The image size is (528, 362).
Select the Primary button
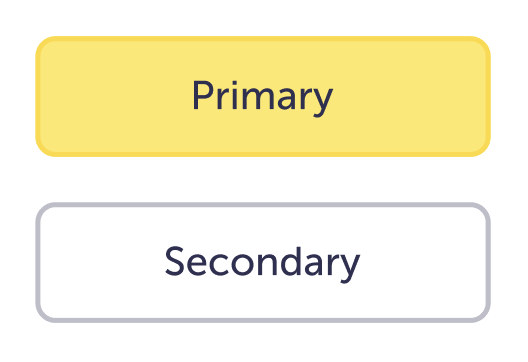[263, 96]
